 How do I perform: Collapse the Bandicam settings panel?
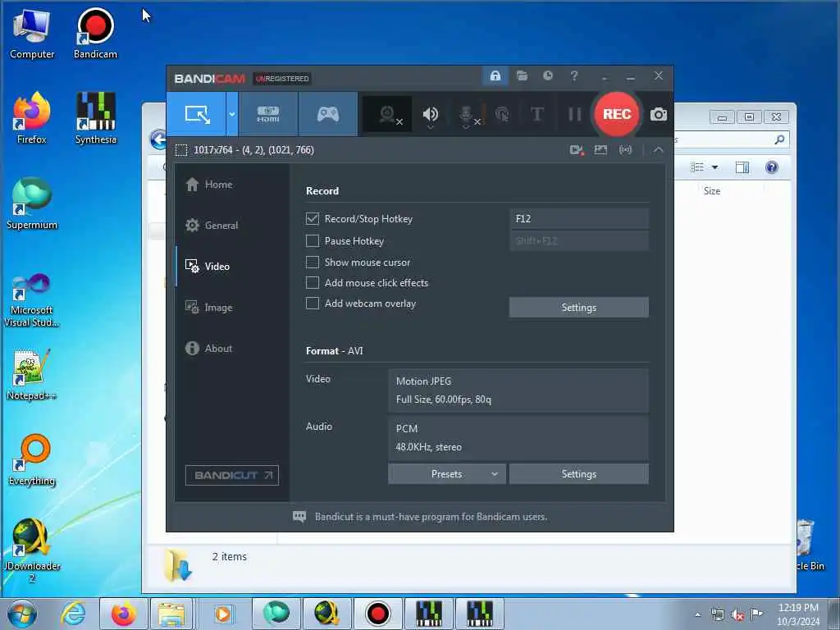(x=659, y=150)
